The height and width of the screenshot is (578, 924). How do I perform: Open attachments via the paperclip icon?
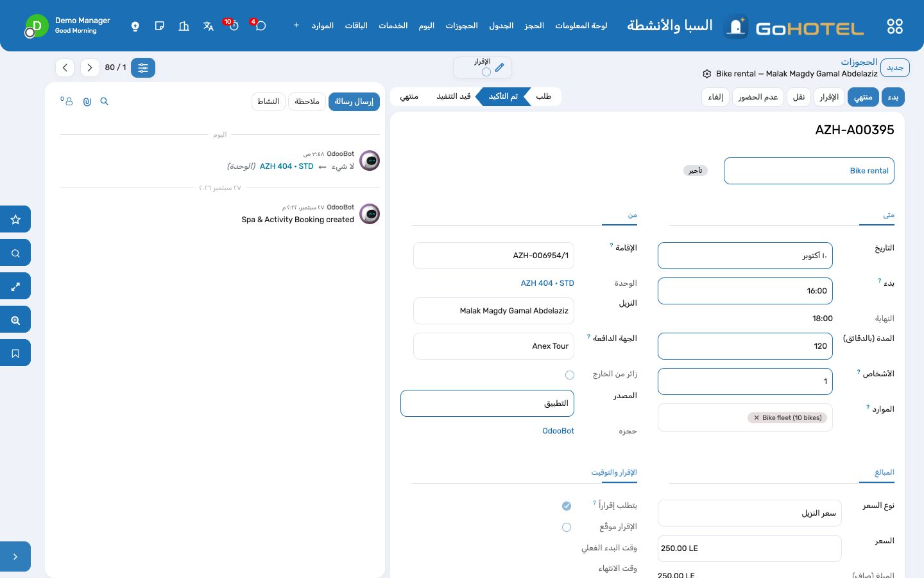tap(87, 101)
